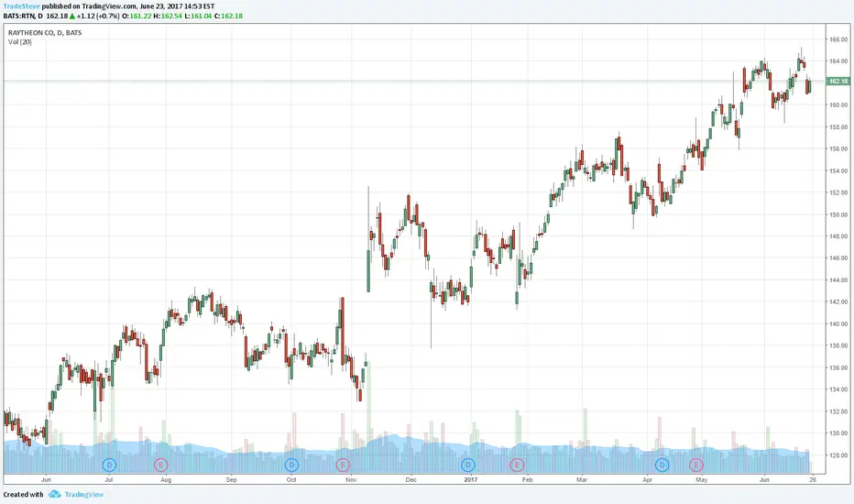Select the earnings E marker above Aug
This screenshot has height=504, width=854.
160,465
